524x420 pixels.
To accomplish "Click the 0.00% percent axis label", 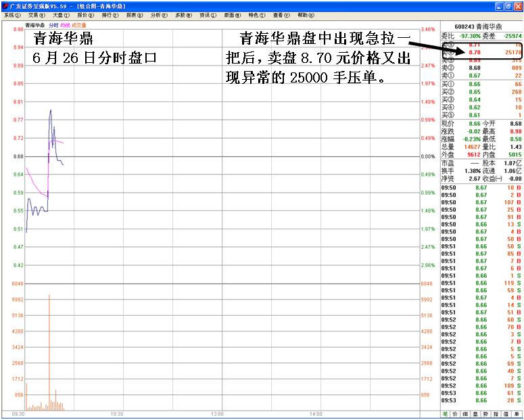I will click(x=428, y=156).
